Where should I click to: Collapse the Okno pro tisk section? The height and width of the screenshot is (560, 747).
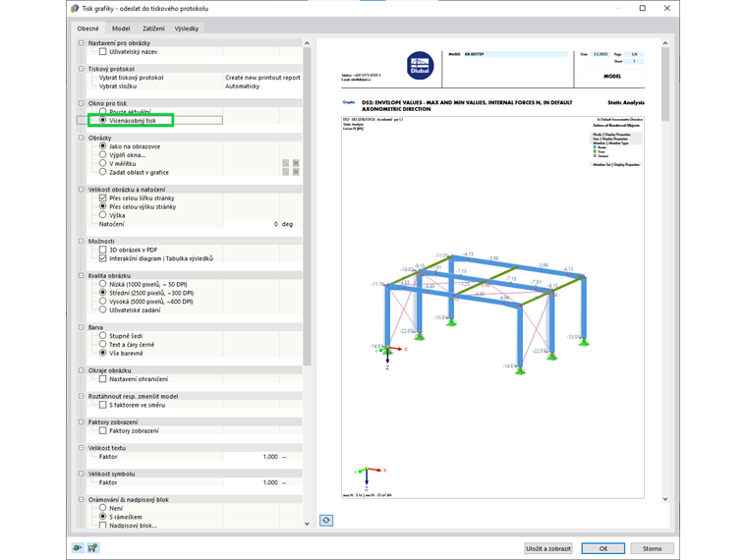81,103
